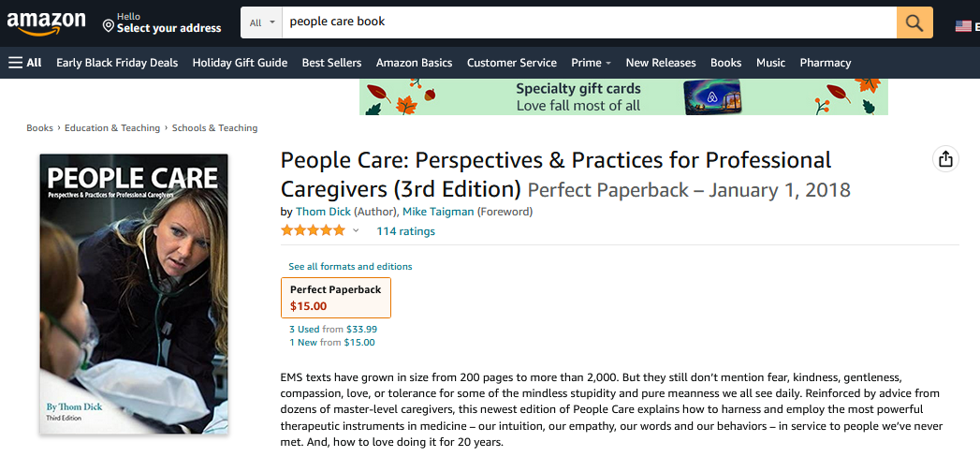Click the People Care book cover
Screen dimensions: 980x457
coord(134,293)
